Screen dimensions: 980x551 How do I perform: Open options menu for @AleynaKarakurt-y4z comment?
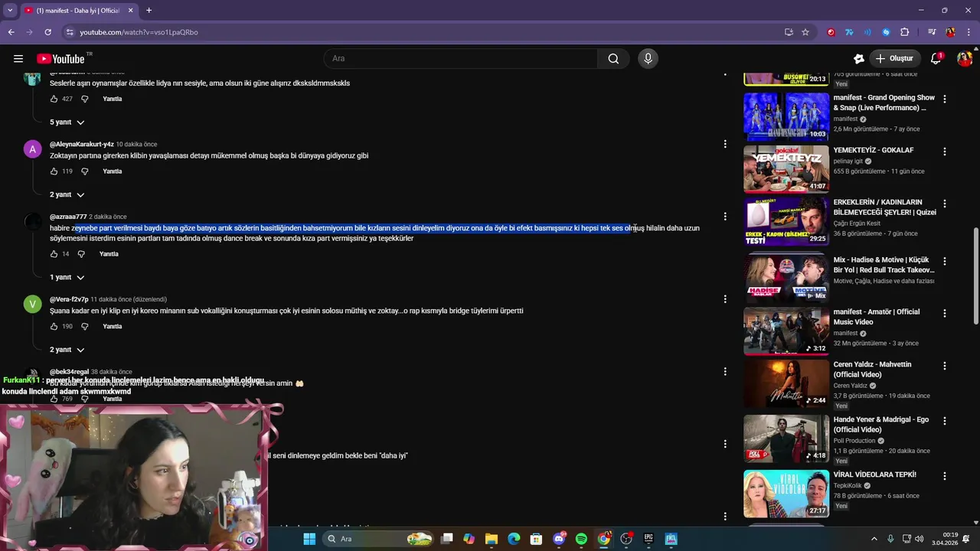coord(725,144)
